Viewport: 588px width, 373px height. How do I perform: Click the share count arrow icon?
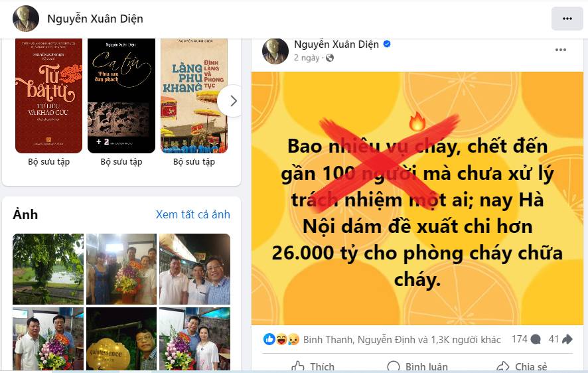click(567, 339)
